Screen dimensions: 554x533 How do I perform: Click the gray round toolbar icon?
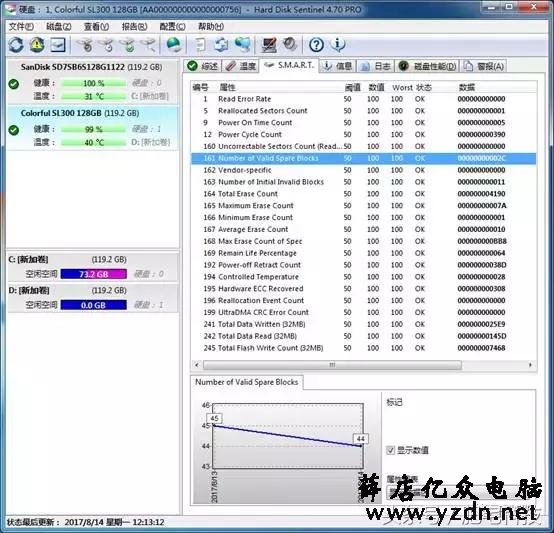tap(290, 44)
